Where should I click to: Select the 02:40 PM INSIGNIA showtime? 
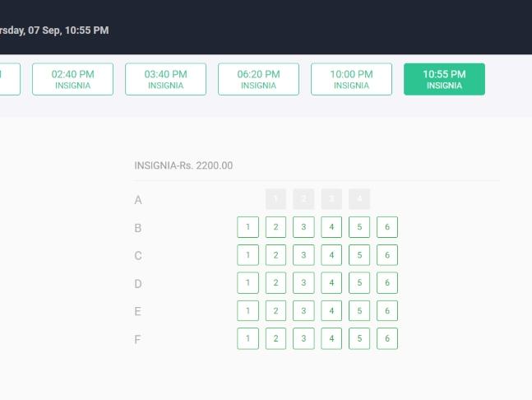[x=72, y=79]
